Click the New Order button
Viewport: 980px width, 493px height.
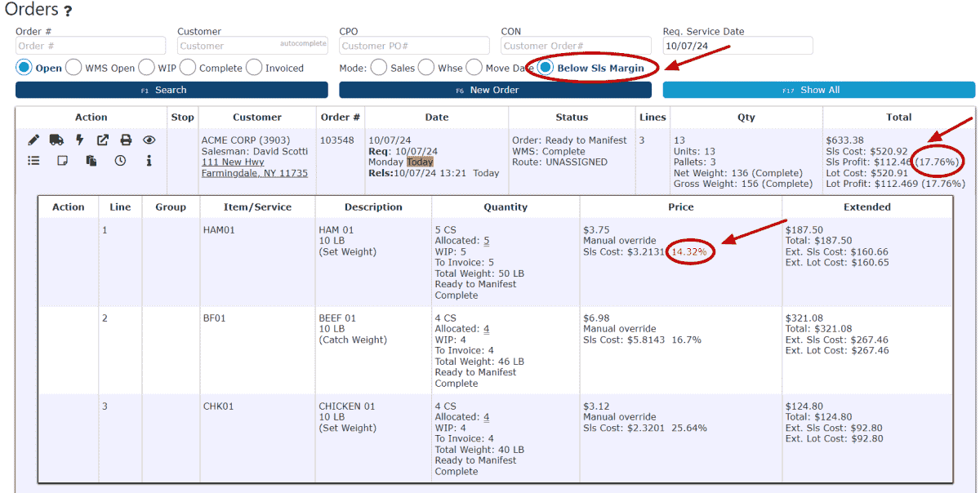pyautogui.click(x=495, y=90)
